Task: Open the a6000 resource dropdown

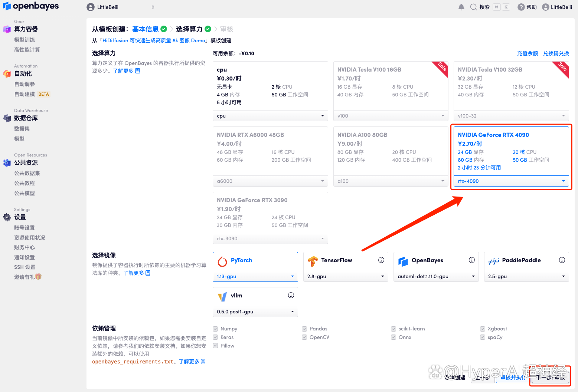Action: pyautogui.click(x=270, y=181)
